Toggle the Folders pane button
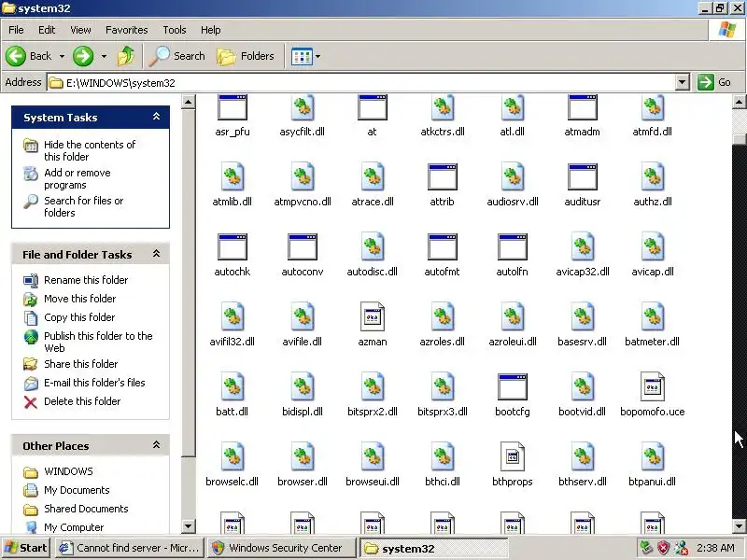The width and height of the screenshot is (747, 560). click(x=246, y=56)
